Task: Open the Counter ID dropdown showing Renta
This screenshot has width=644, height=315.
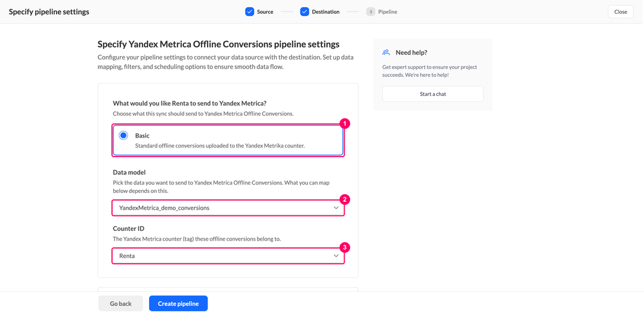Action: (228, 256)
